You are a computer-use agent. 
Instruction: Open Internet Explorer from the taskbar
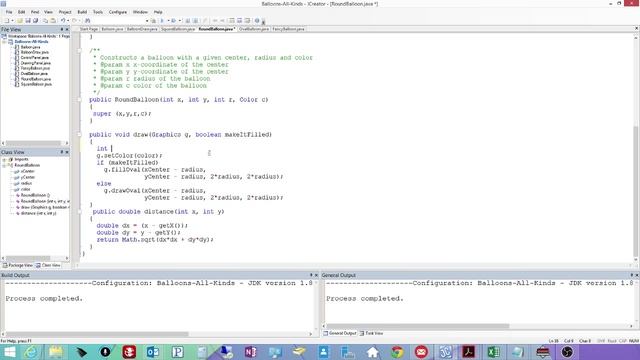(x=31, y=352)
